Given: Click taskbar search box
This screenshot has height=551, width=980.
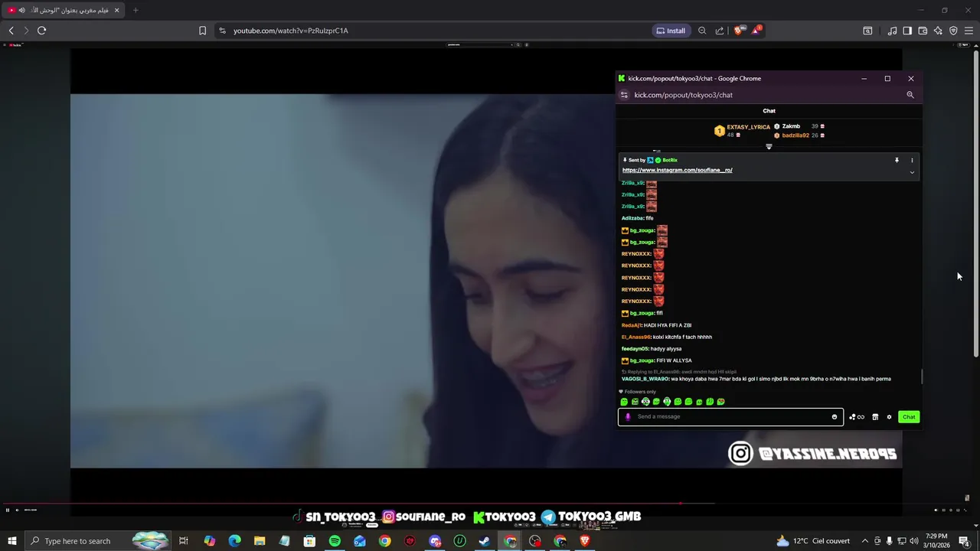Looking at the screenshot, I should coord(98,541).
